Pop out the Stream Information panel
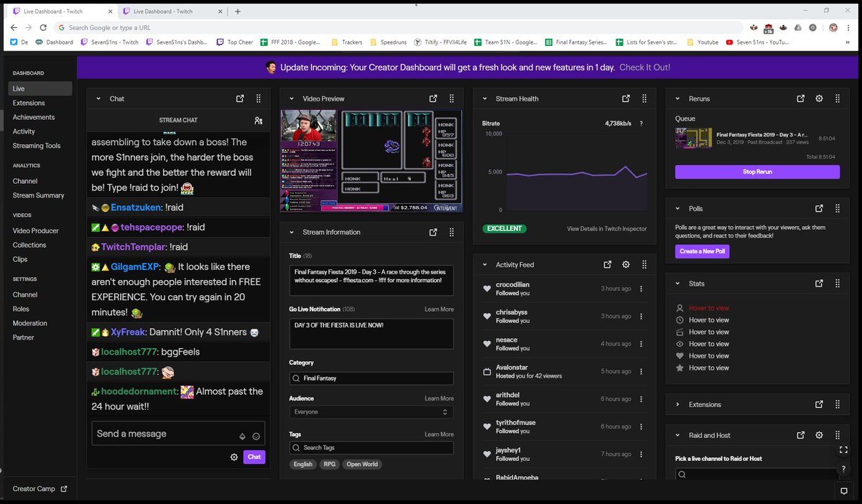 point(433,232)
